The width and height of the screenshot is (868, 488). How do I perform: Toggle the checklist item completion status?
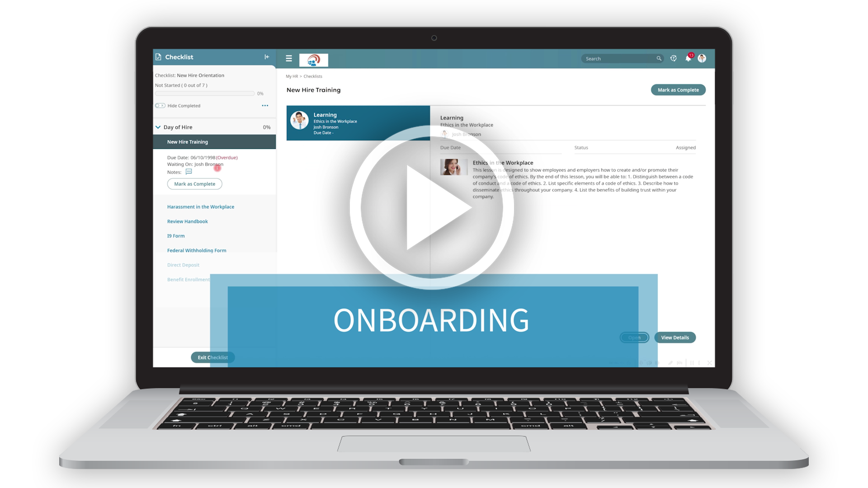(194, 183)
